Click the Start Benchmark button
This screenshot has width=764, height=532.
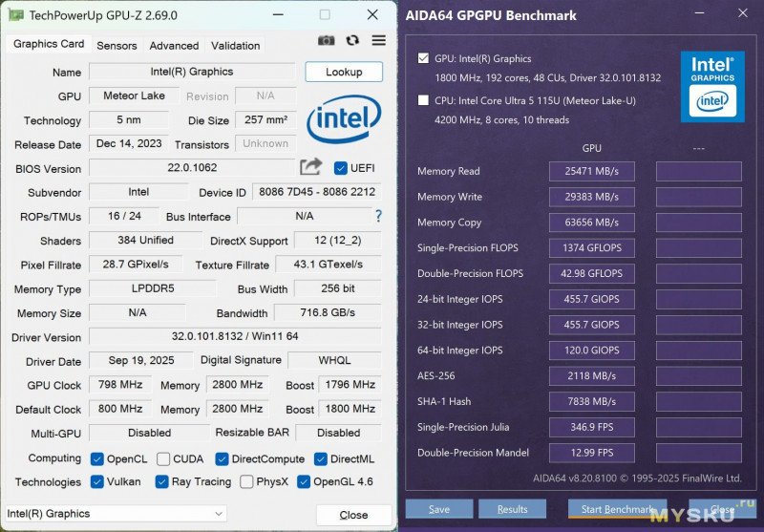617,509
